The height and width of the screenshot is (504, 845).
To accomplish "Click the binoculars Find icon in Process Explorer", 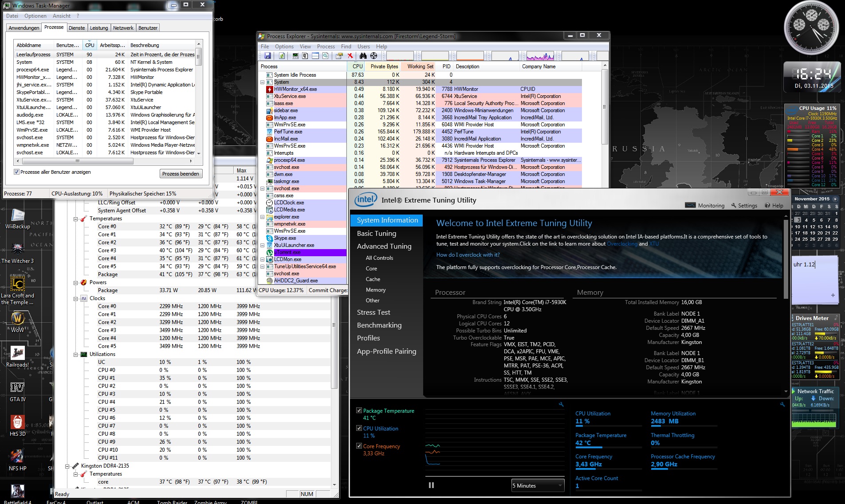I will [x=363, y=56].
